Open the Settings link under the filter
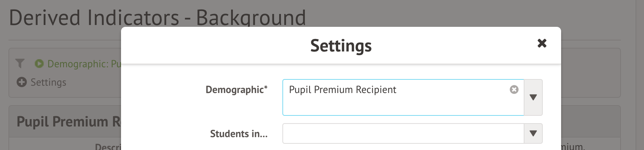This screenshot has height=150, width=644. tap(48, 82)
